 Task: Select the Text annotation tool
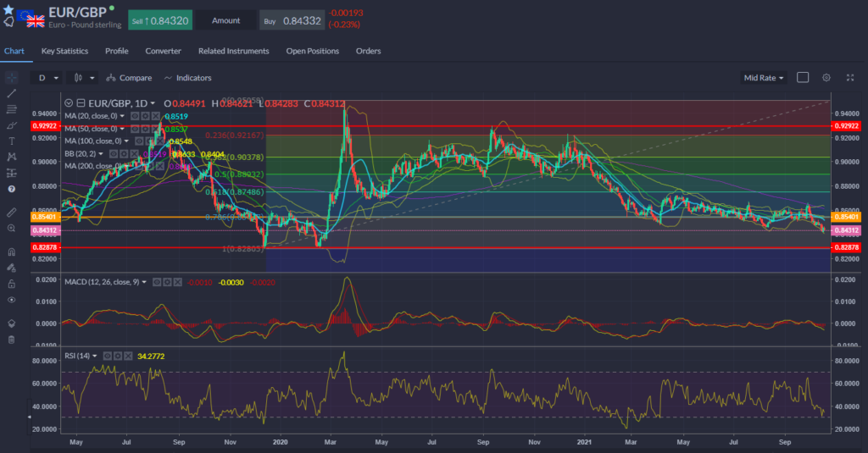[11, 141]
